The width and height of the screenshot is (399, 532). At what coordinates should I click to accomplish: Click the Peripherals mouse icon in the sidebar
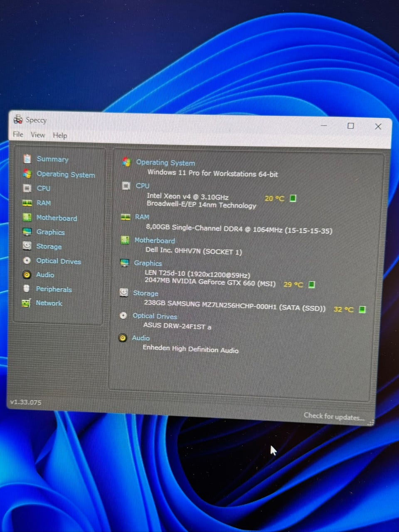click(27, 288)
